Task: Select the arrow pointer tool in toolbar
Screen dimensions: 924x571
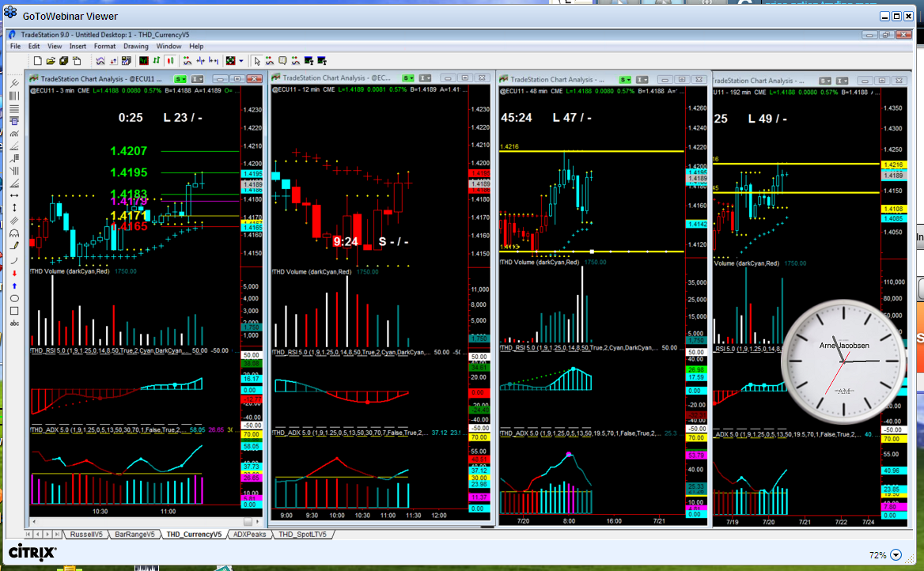Action: point(257,61)
